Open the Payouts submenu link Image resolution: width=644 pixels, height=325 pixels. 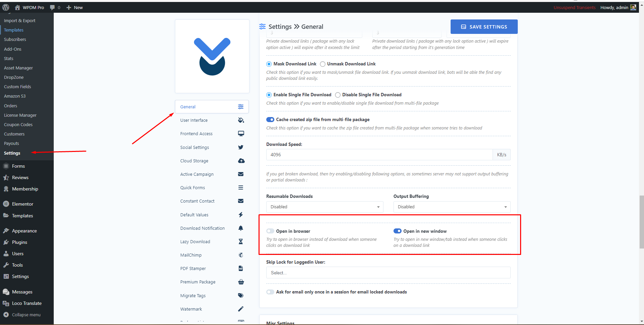11,143
